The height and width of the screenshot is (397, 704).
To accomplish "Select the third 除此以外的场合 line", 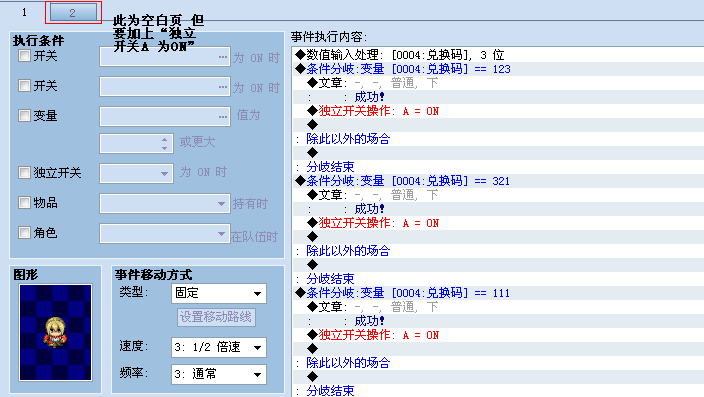I will [x=498, y=363].
